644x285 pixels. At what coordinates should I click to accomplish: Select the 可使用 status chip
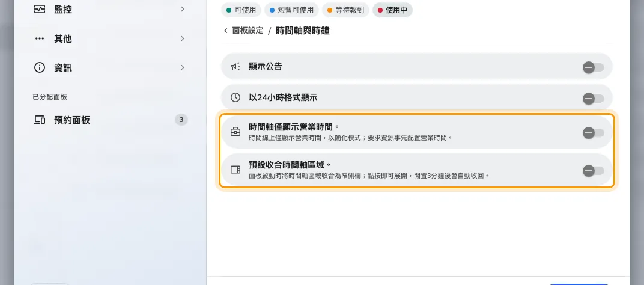click(241, 10)
